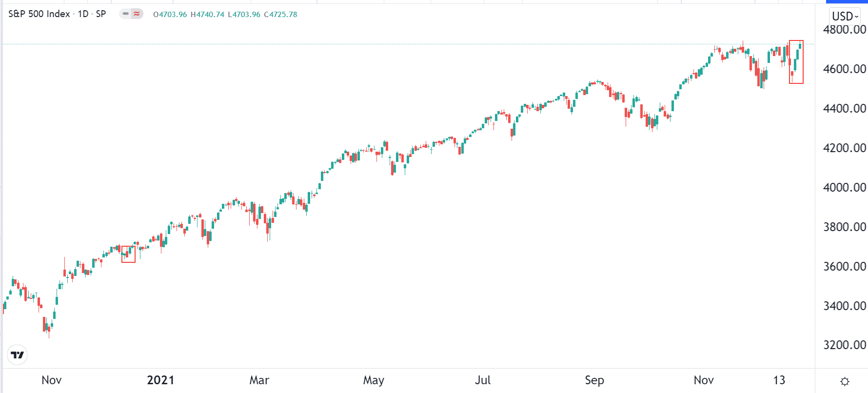Screen dimensions: 868x393
Task: Click the Sep label on time axis
Action: click(594, 380)
